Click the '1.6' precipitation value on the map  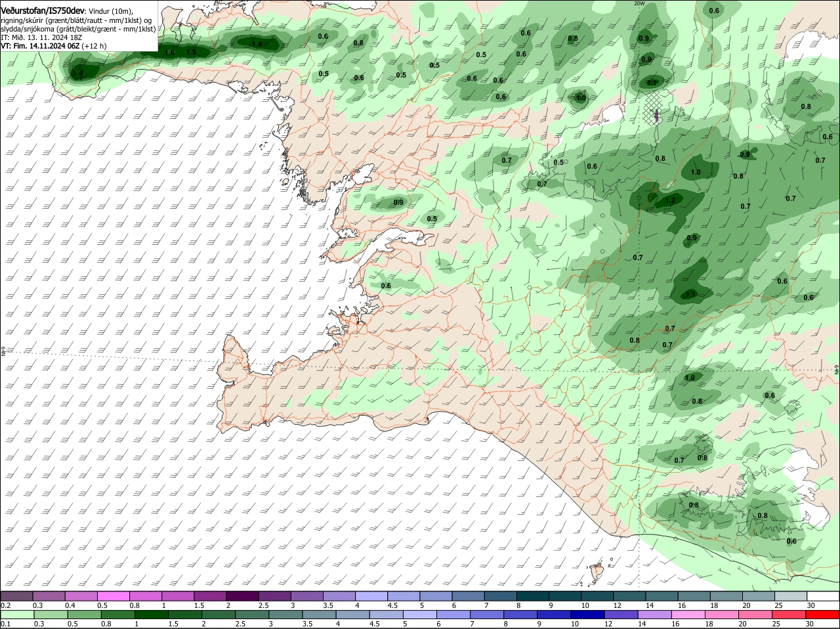[x=169, y=53]
